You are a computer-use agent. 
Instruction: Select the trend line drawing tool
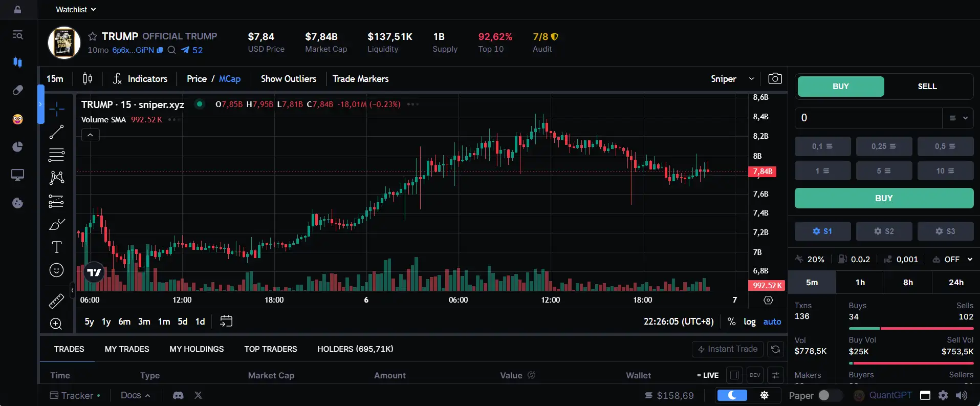(x=56, y=132)
